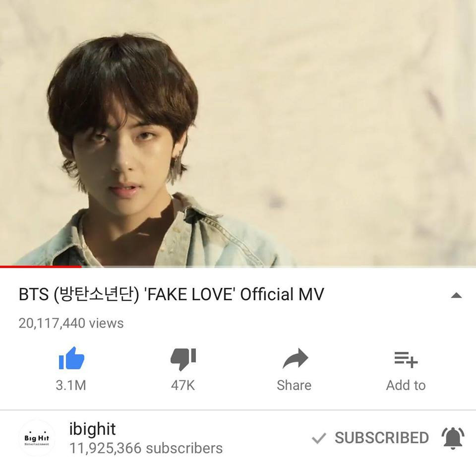The height and width of the screenshot is (467, 476).
Task: Tap the Share arrow icon
Action: click(x=295, y=358)
